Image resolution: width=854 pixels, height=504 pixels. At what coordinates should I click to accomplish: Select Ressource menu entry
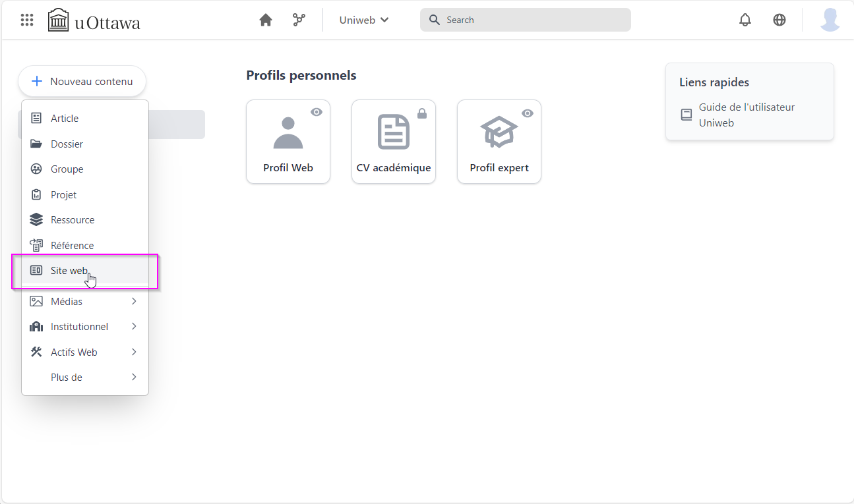85,220
